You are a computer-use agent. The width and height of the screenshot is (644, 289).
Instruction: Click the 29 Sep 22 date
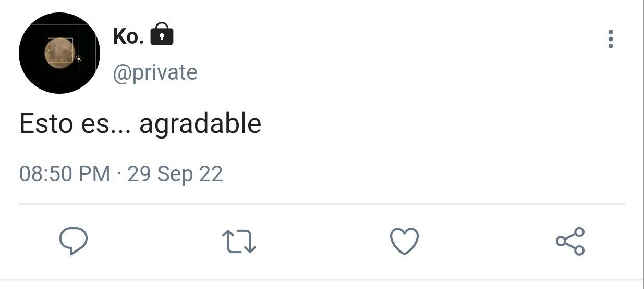pos(175,173)
